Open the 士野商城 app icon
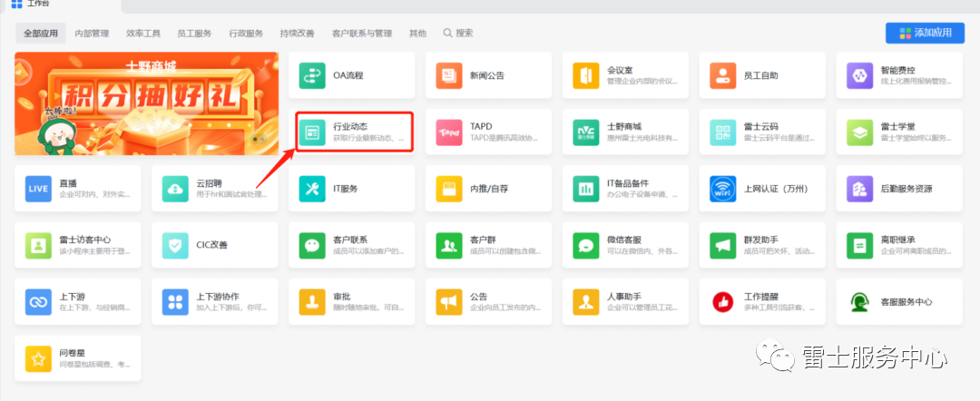Viewport: 980px width, 401px height. coord(584,132)
